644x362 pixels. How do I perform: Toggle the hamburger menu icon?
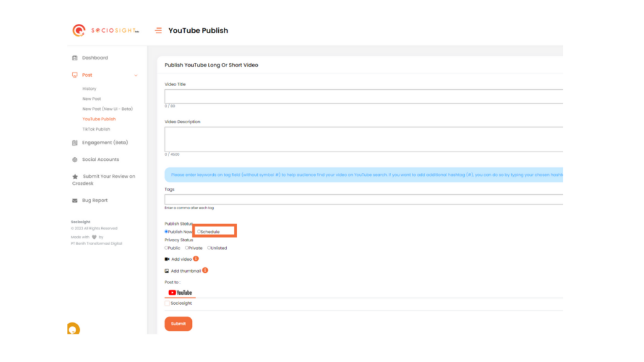point(158,30)
